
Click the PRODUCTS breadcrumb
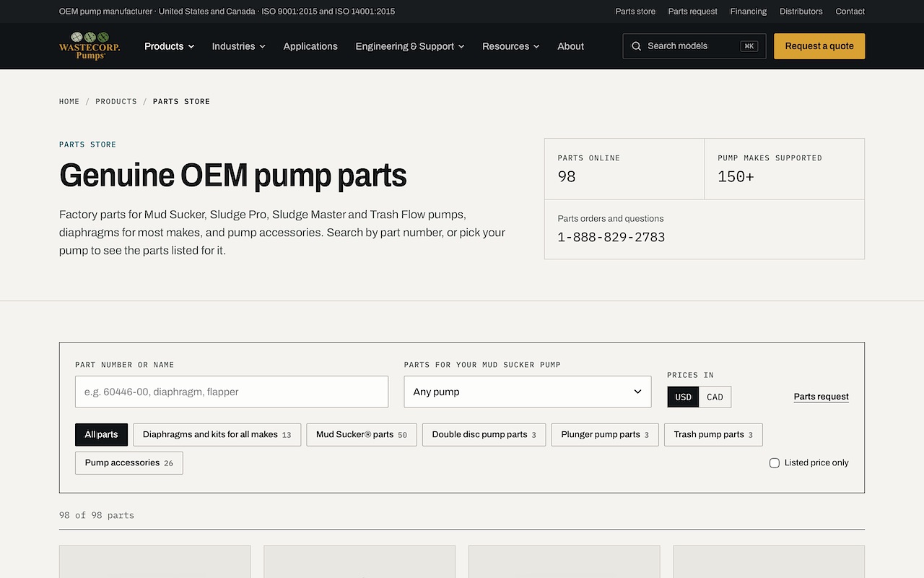(116, 102)
